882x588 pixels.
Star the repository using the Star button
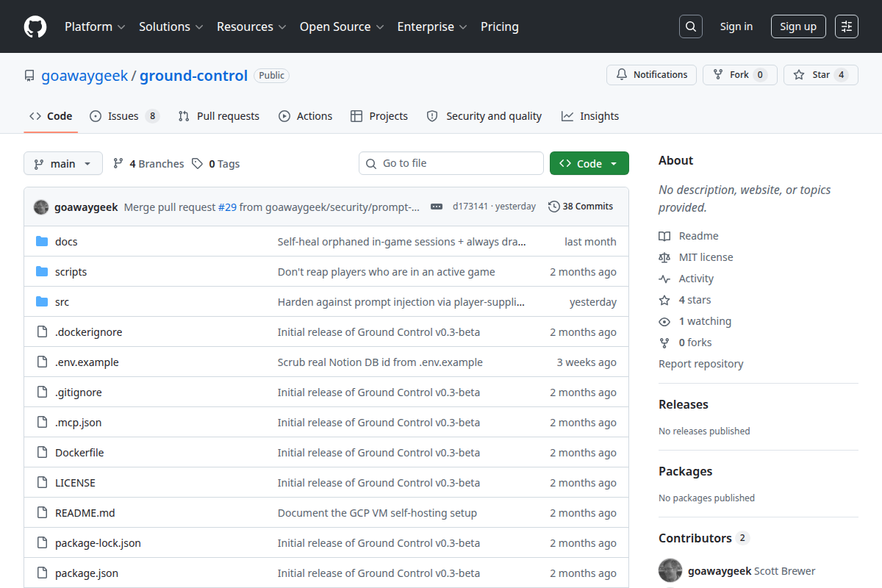(821, 75)
